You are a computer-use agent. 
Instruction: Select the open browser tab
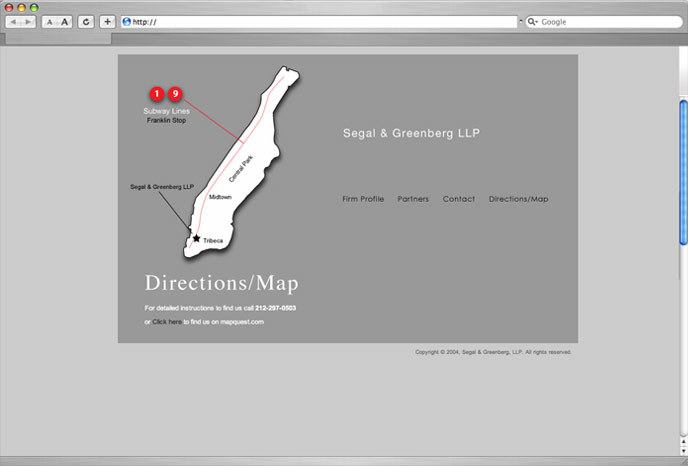(x=58, y=39)
